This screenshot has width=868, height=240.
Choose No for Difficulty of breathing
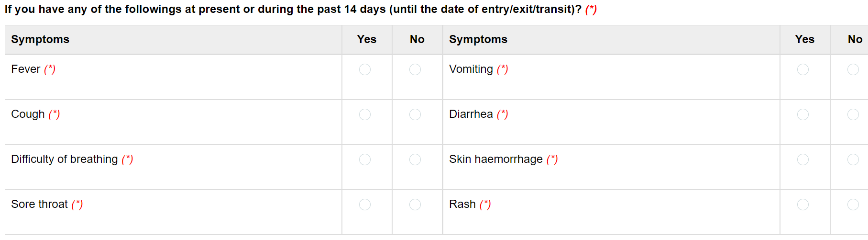coord(415,160)
